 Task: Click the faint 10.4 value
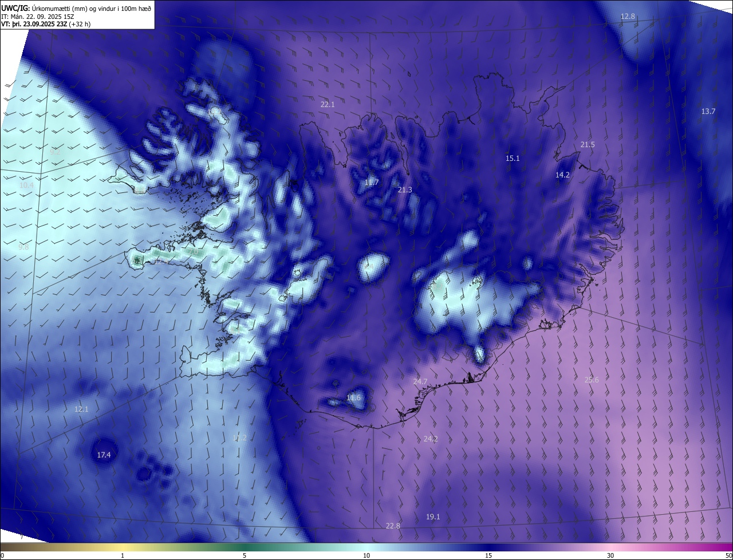tap(26, 186)
